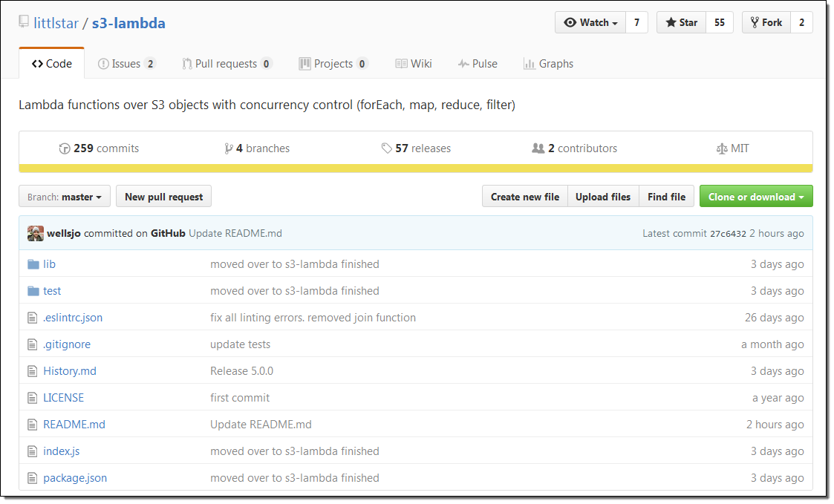Image resolution: width=834 pixels, height=504 pixels.
Task: Open latest commit hash 27c6432
Action: pyautogui.click(x=728, y=234)
